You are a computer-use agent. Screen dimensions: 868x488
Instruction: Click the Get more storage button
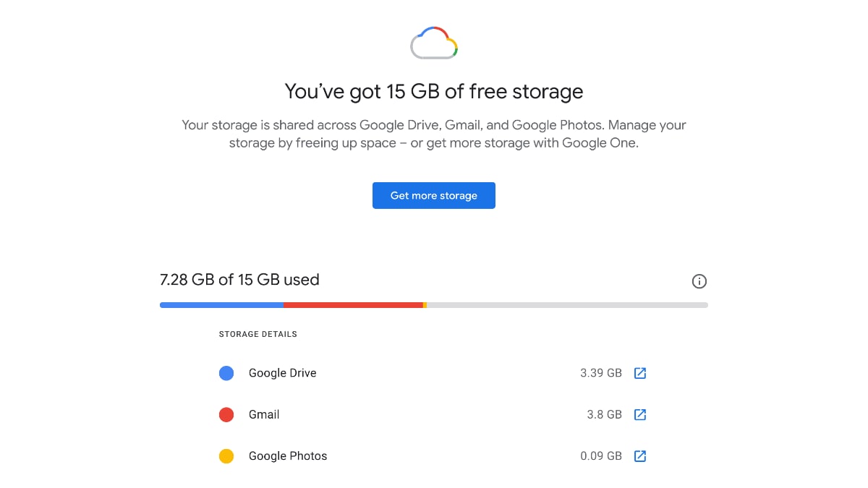434,195
